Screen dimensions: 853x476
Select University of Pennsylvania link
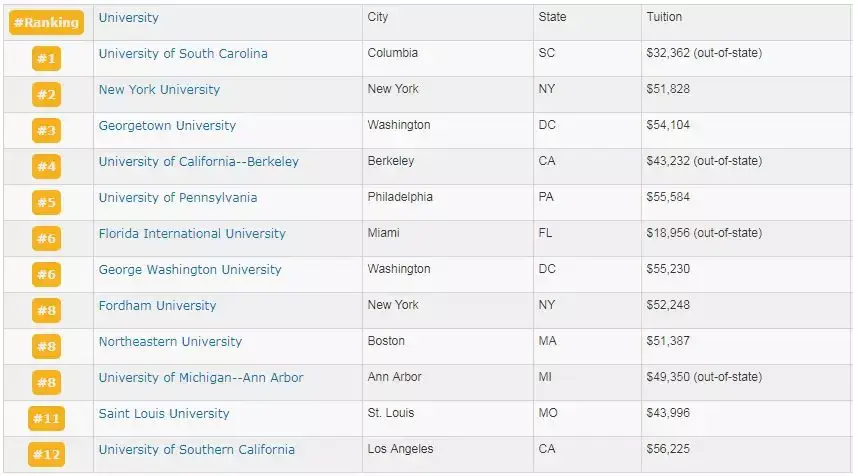click(x=177, y=198)
